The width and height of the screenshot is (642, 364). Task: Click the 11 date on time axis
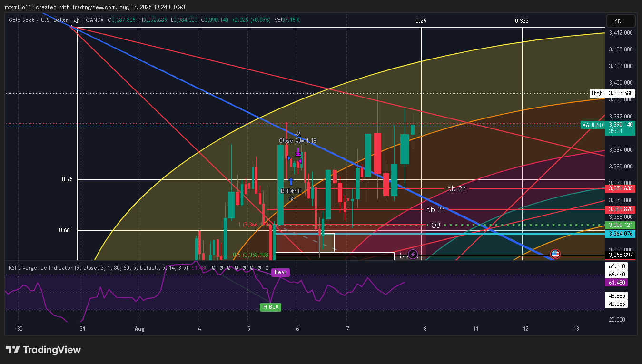[x=475, y=329]
